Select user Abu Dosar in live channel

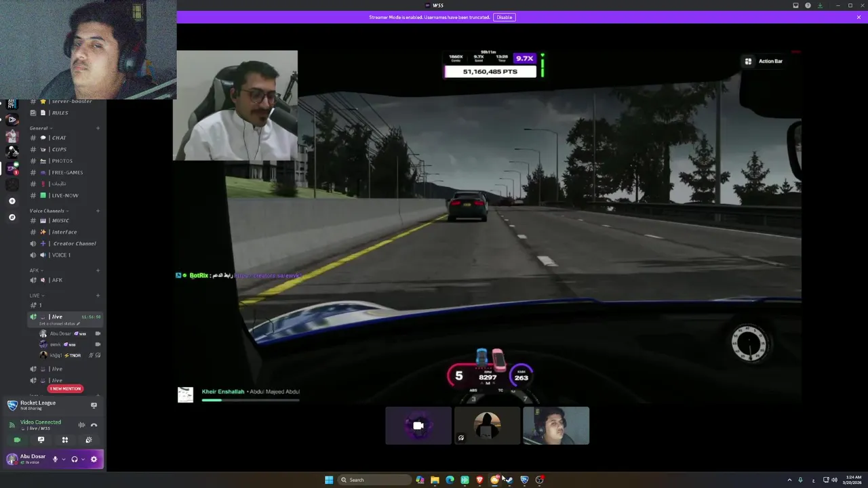70,333
